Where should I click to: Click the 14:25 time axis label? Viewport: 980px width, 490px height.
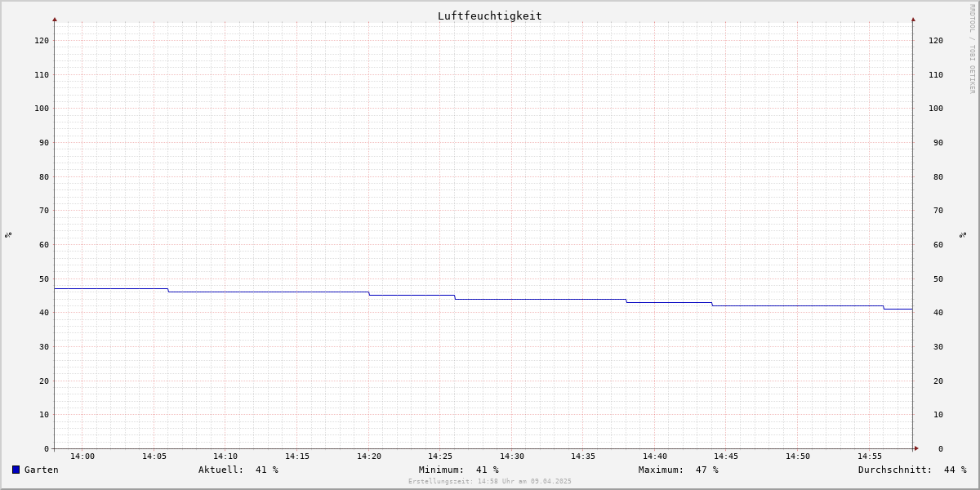(440, 457)
